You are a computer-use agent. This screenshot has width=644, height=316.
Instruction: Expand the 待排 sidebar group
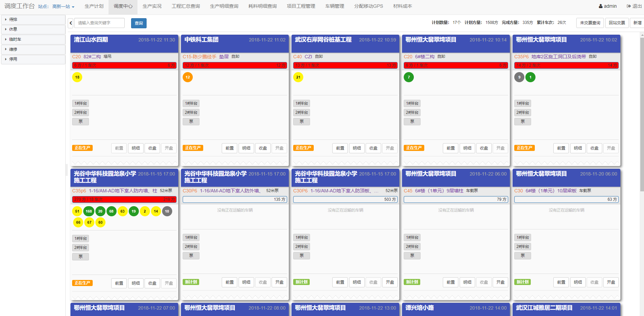click(x=33, y=20)
